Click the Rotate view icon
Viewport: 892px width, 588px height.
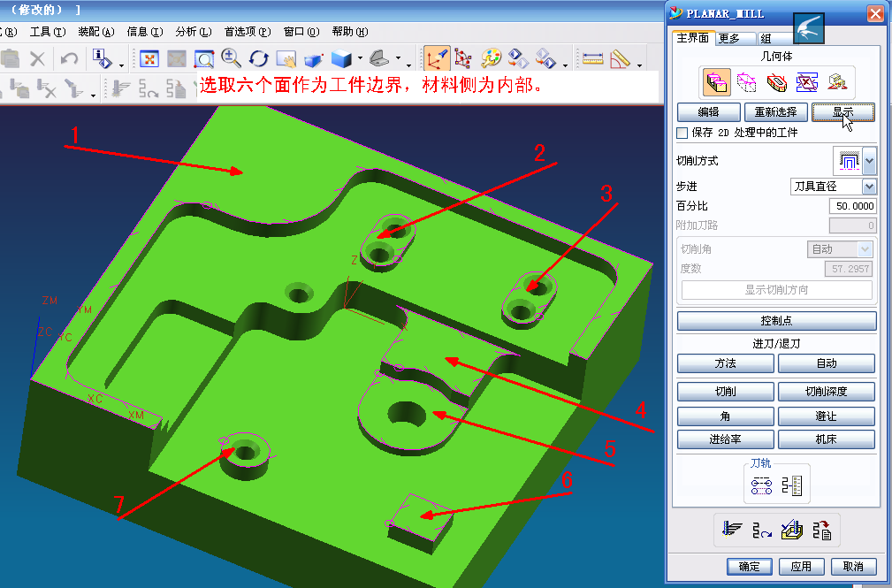(259, 58)
